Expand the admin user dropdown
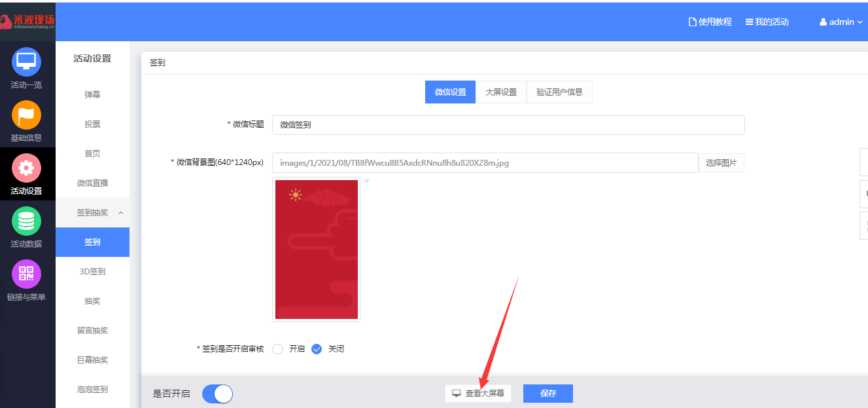 (841, 22)
